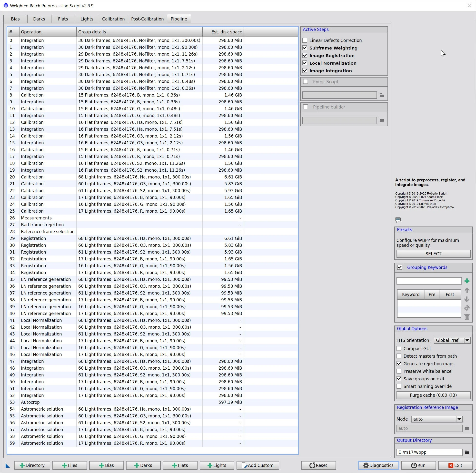
Task: Disable the Local Normalization step
Action: (x=305, y=63)
